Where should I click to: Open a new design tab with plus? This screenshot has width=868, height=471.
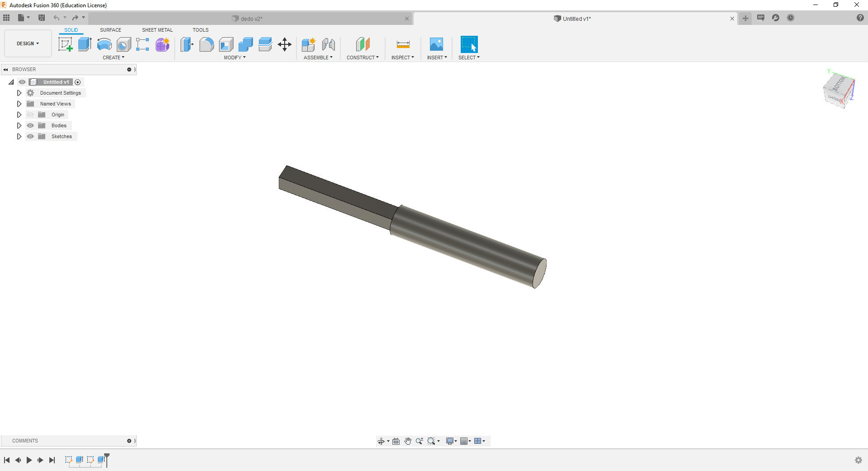tap(745, 18)
